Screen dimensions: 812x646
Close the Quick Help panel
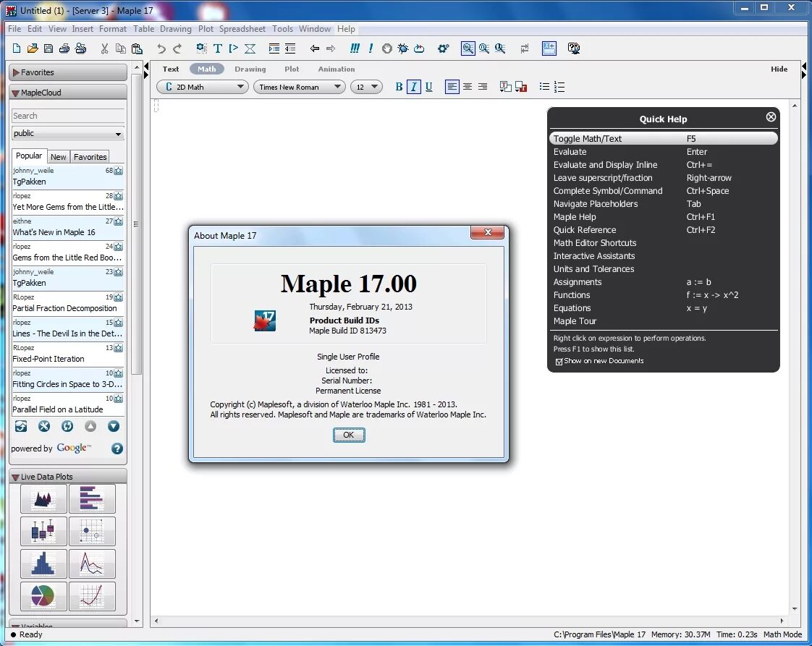point(771,117)
